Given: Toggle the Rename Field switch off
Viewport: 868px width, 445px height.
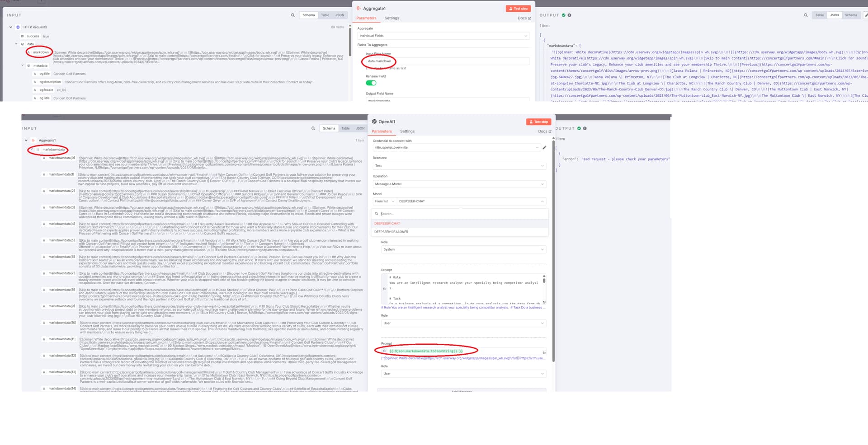Looking at the screenshot, I should 371,83.
